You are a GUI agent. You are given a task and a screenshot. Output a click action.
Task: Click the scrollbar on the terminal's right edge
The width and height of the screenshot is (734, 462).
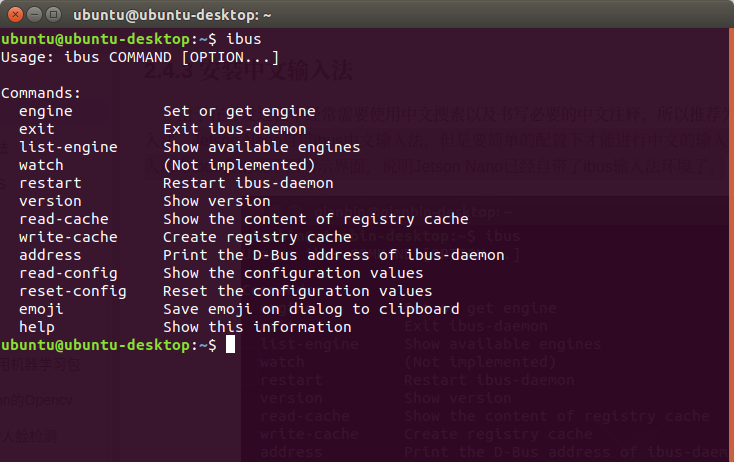click(731, 245)
